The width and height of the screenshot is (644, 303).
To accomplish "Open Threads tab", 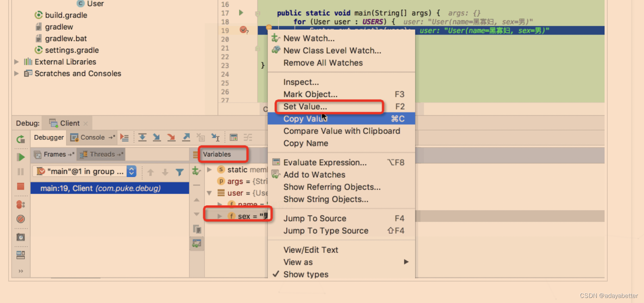I will point(101,154).
